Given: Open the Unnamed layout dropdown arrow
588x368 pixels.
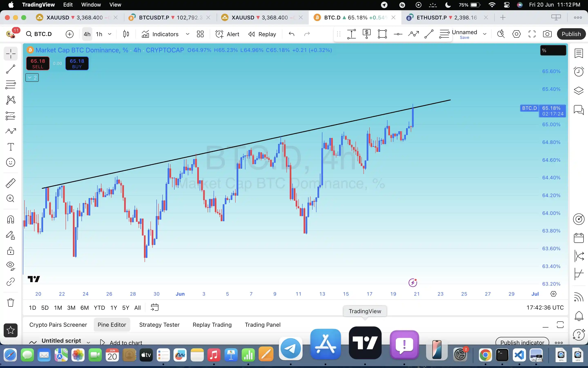Looking at the screenshot, I should tap(485, 34).
